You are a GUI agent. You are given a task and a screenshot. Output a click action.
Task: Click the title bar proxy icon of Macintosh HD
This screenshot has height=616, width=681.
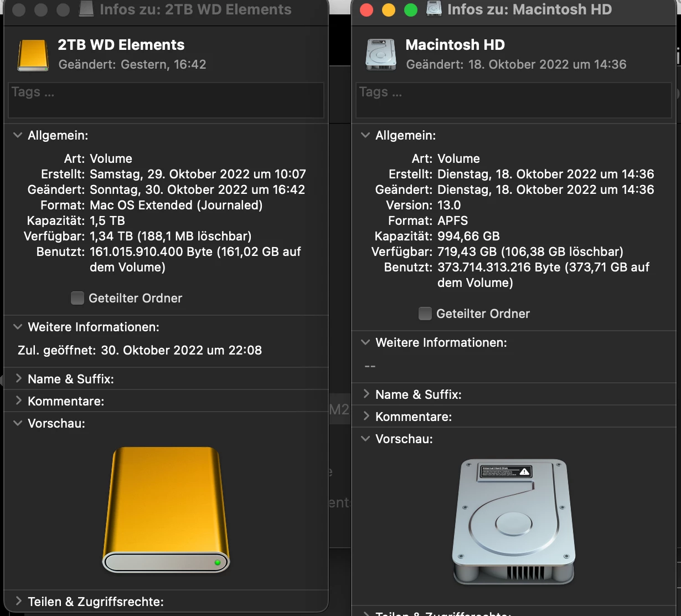click(x=435, y=9)
